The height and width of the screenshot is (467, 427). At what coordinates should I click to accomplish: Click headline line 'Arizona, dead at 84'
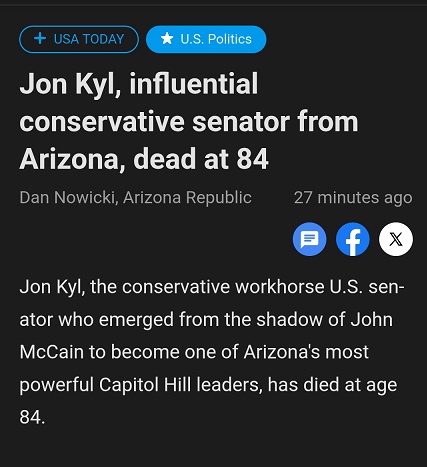pyautogui.click(x=144, y=159)
